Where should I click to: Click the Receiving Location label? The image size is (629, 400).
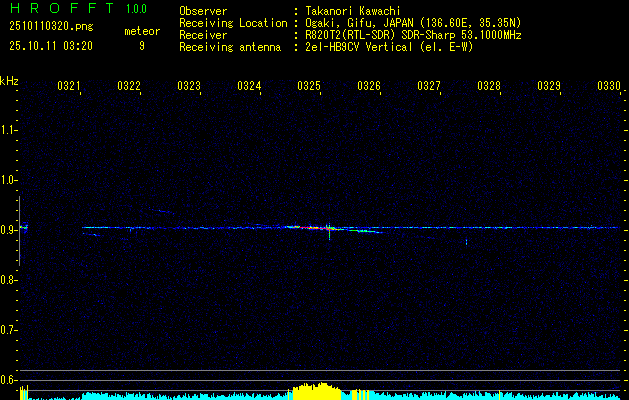click(x=233, y=23)
